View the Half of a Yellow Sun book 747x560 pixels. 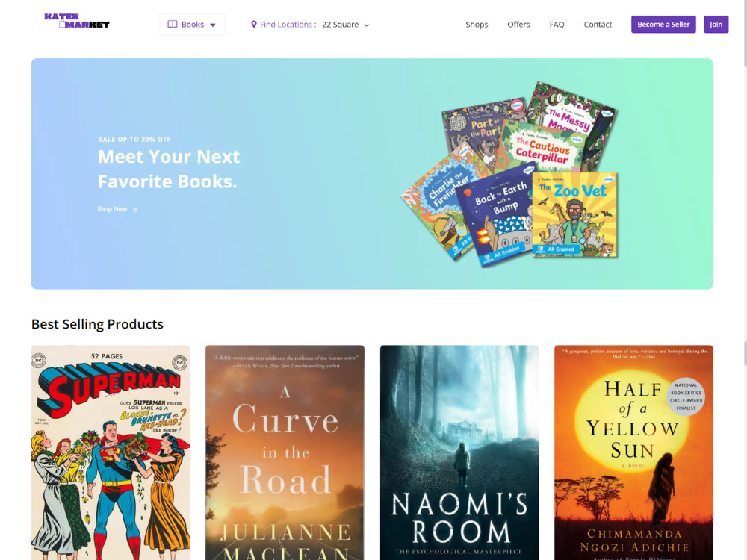633,452
